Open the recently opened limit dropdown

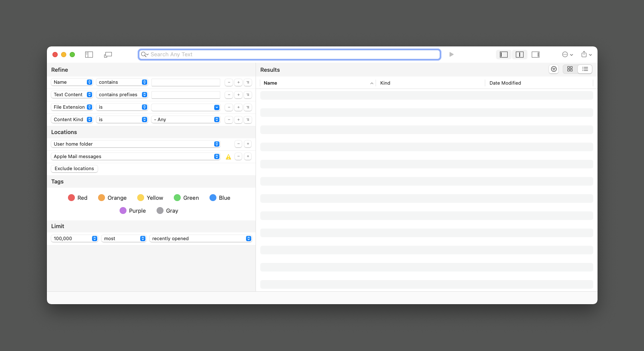[x=200, y=238]
